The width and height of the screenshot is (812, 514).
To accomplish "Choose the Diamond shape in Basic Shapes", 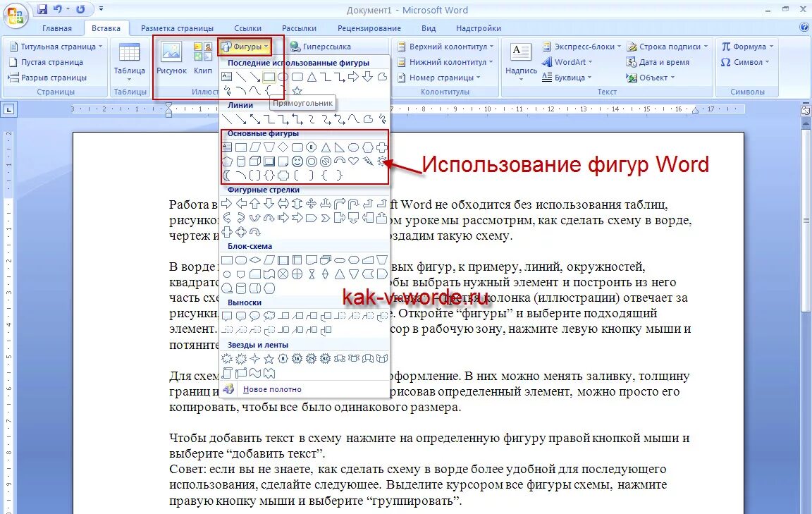I will click(283, 147).
